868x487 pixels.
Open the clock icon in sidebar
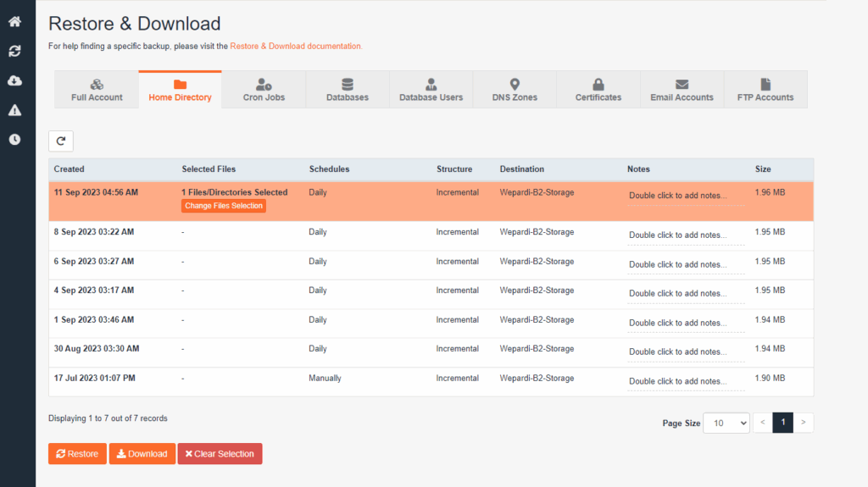[14, 139]
